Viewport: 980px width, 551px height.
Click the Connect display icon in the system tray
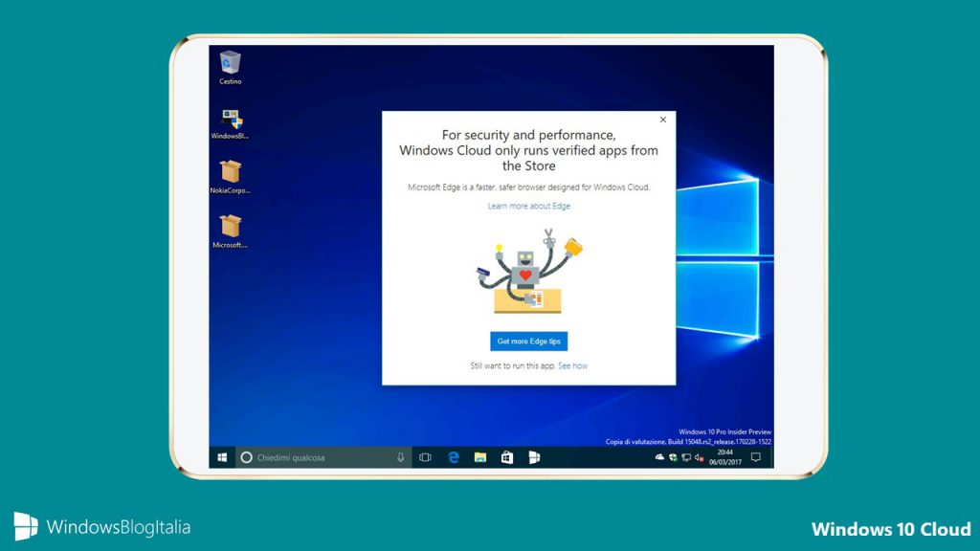click(x=685, y=457)
